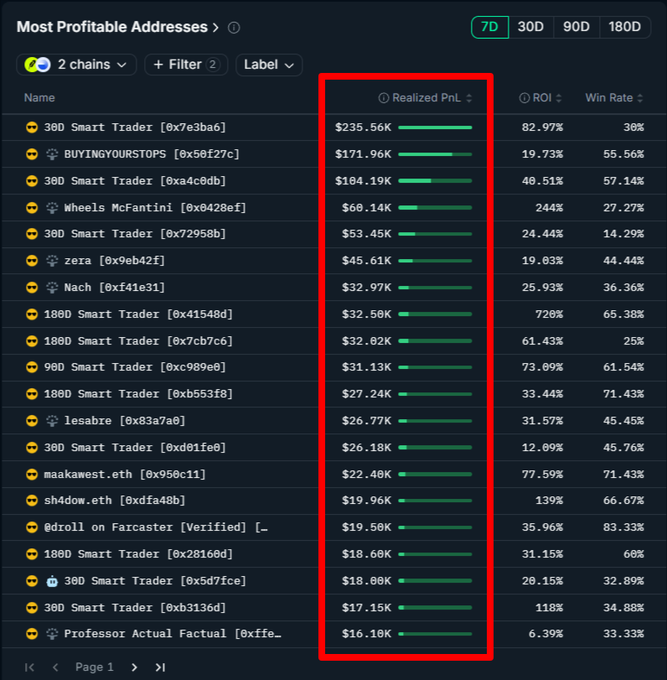Click the chain logos in the chains selector
Viewport: 667px width, 680px height.
tap(37, 65)
